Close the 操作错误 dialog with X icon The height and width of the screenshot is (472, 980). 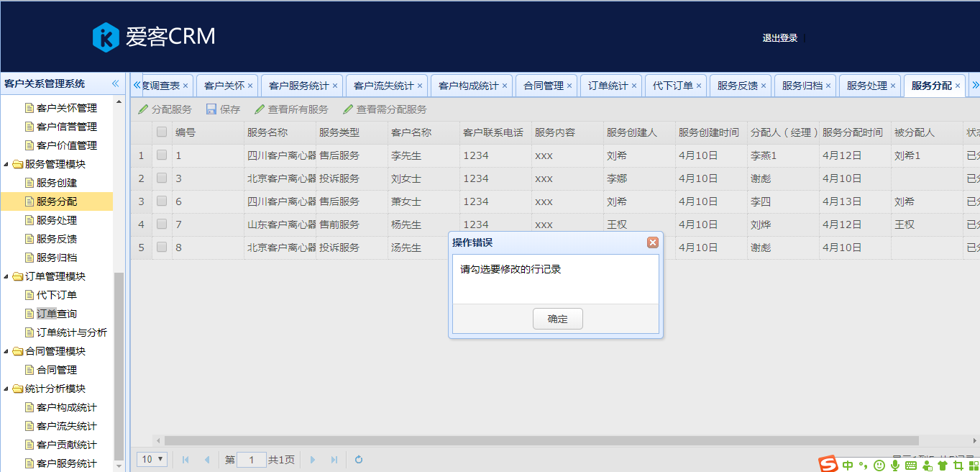(x=653, y=242)
